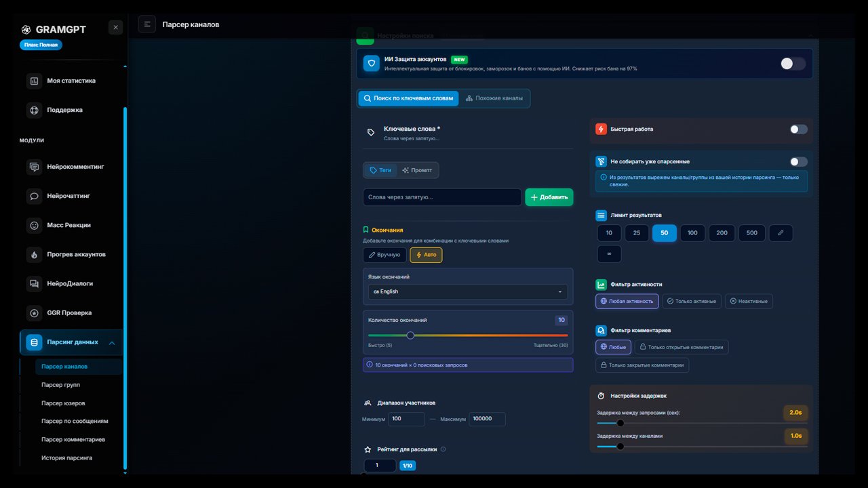Set result limit to 100
Image resolution: width=868 pixels, height=488 pixels.
tap(692, 233)
